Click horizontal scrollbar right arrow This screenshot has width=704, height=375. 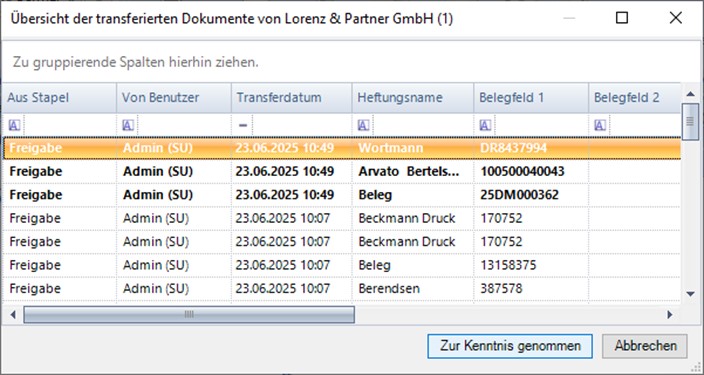click(670, 314)
